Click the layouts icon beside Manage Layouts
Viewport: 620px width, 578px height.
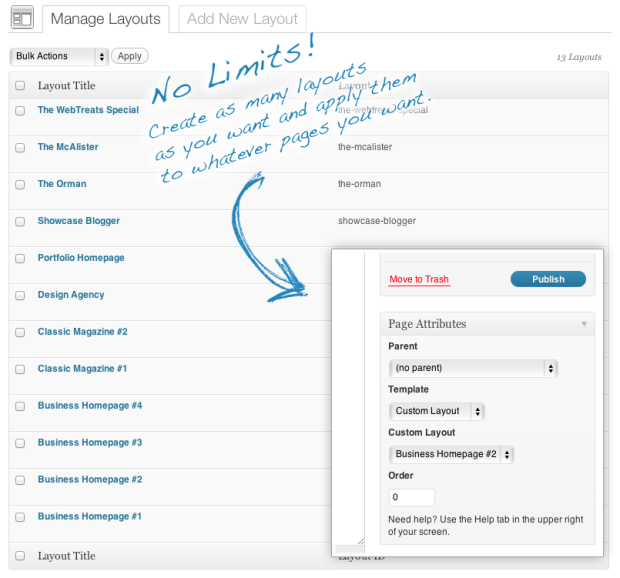tap(21, 18)
